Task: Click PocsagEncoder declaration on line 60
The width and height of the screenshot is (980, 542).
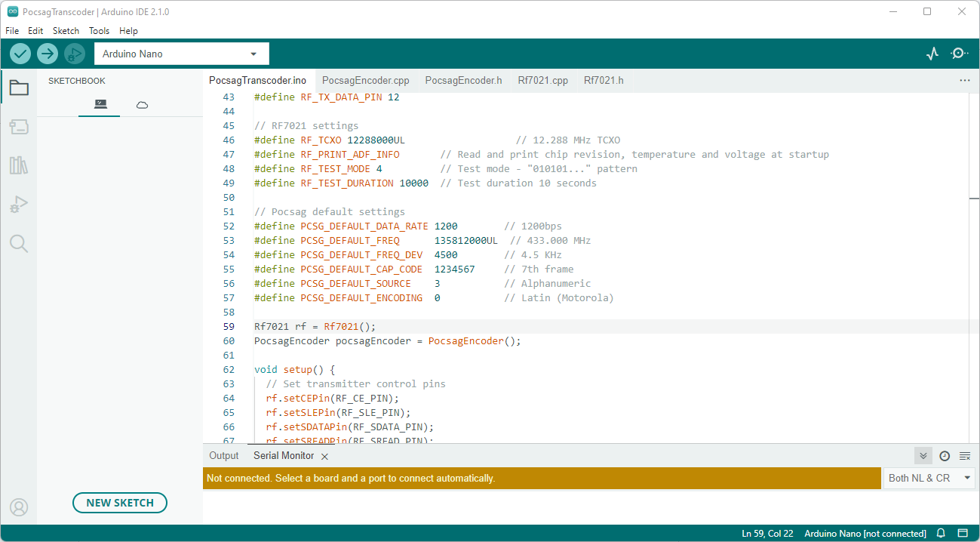Action: point(388,341)
